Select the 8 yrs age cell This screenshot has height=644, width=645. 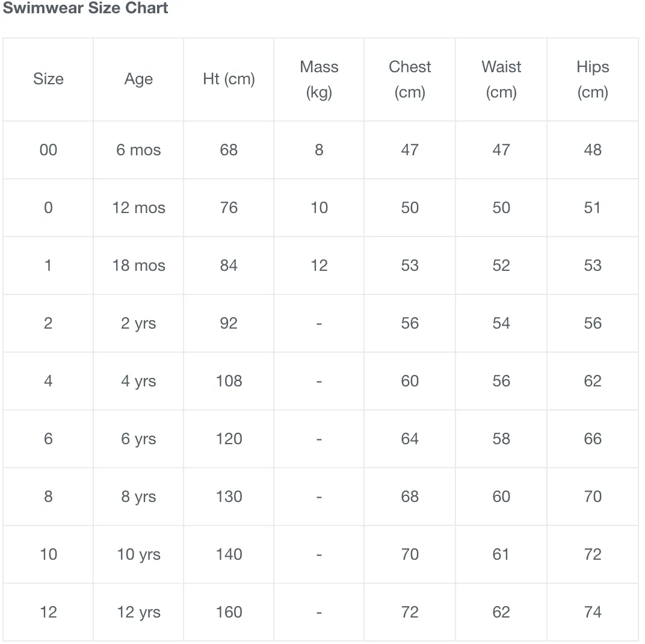(138, 497)
